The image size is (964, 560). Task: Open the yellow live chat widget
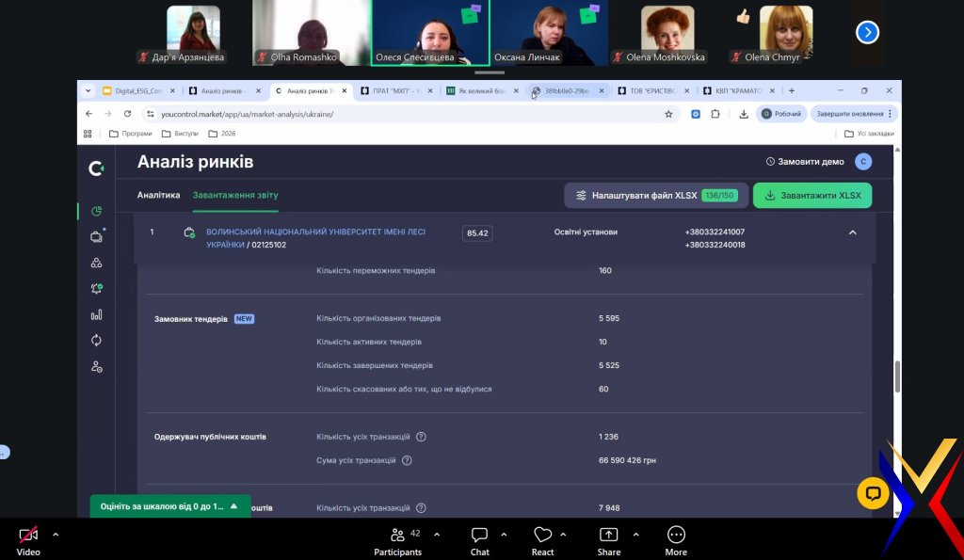coord(873,492)
